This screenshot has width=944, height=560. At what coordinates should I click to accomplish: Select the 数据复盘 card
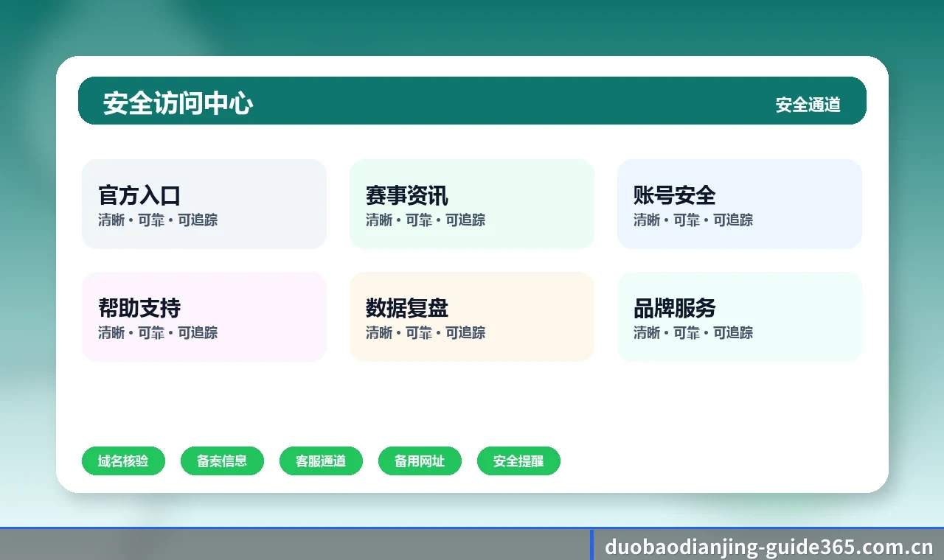472,317
